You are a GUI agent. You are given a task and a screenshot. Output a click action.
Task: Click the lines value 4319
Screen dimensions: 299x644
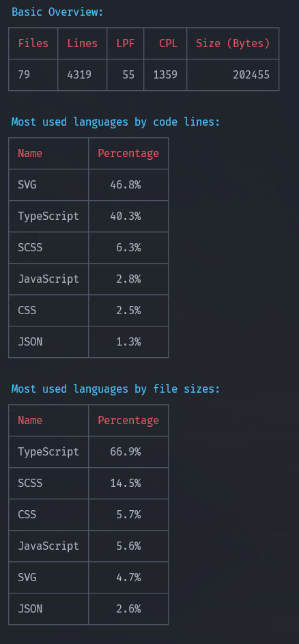coord(79,74)
